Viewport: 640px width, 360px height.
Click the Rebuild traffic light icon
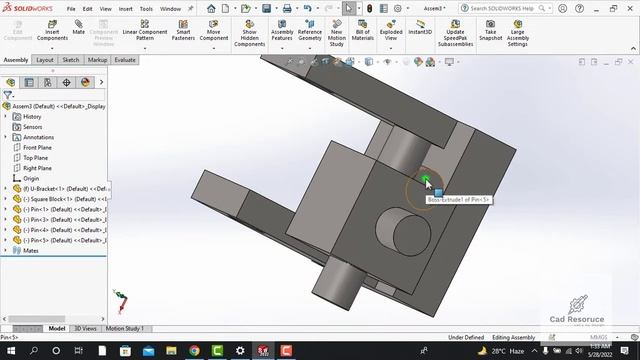370,8
